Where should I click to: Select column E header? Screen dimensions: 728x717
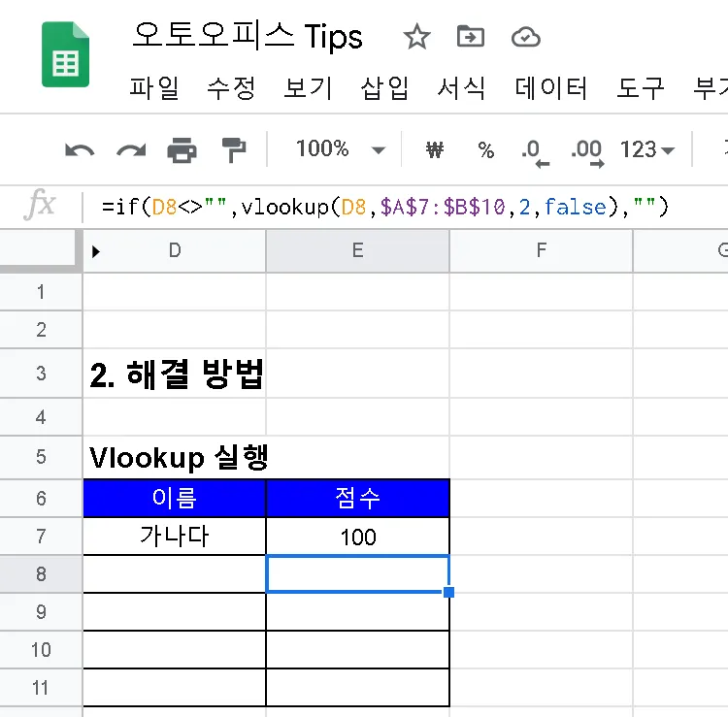click(357, 250)
